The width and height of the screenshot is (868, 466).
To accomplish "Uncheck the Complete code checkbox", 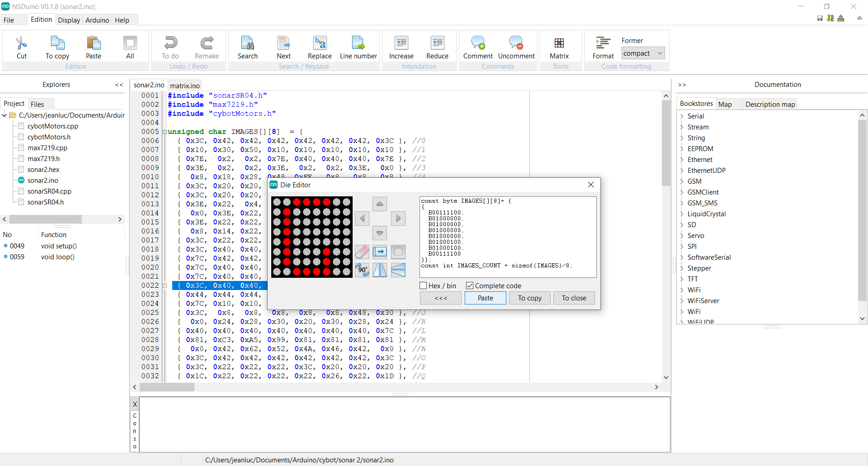I will [470, 286].
